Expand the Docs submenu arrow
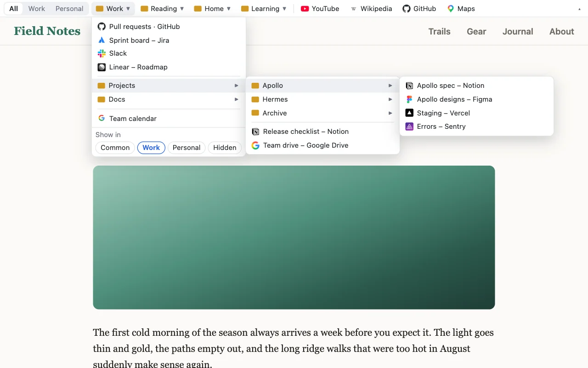Screen dimensions: 588x368 coord(237,99)
